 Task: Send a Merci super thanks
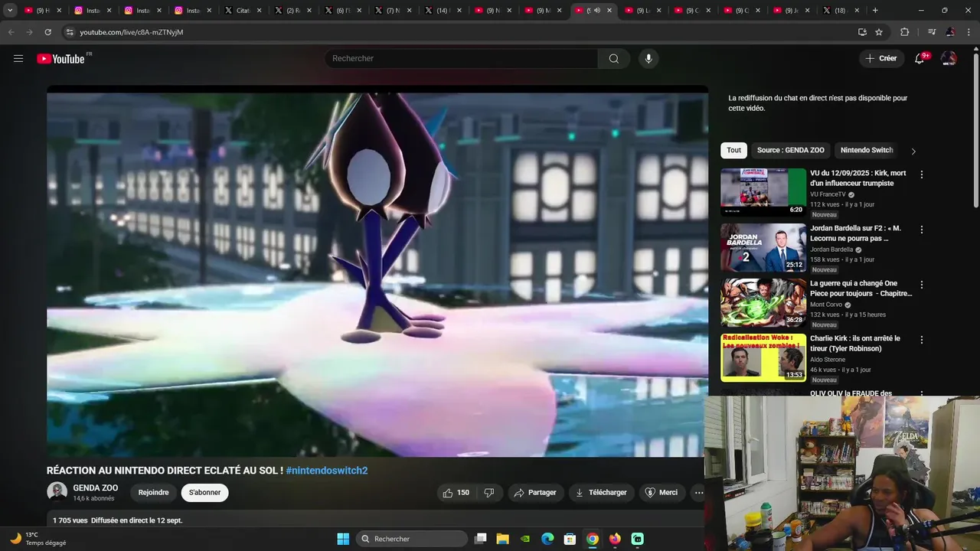[x=661, y=493]
